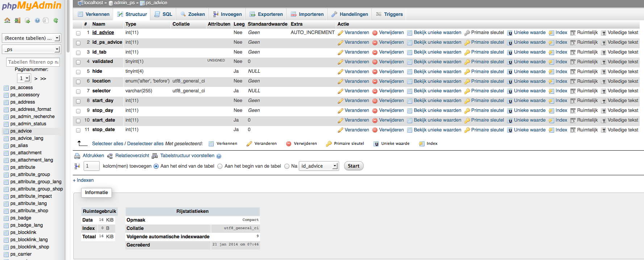644x260 pixels.
Task: Click help icon after Tabelstructuur voorstellen
Action: point(219,156)
